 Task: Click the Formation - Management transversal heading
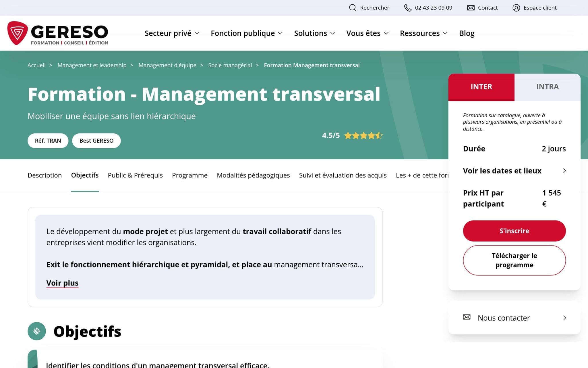pos(204,94)
